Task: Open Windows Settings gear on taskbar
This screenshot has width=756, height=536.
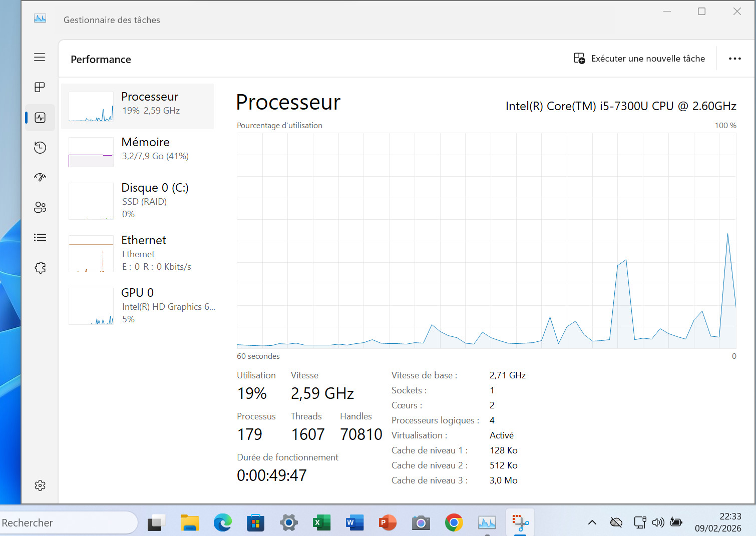Action: [289, 523]
